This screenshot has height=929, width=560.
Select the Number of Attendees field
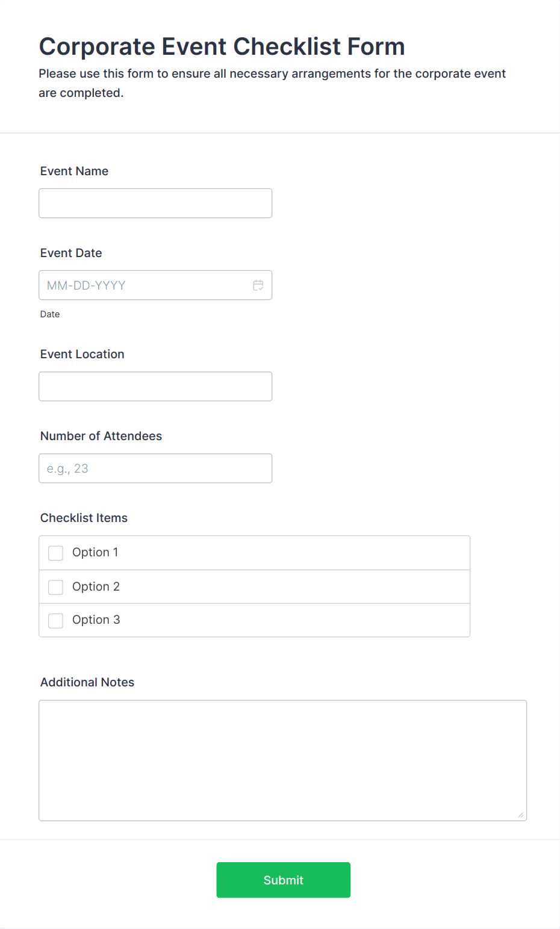pyautogui.click(x=155, y=468)
